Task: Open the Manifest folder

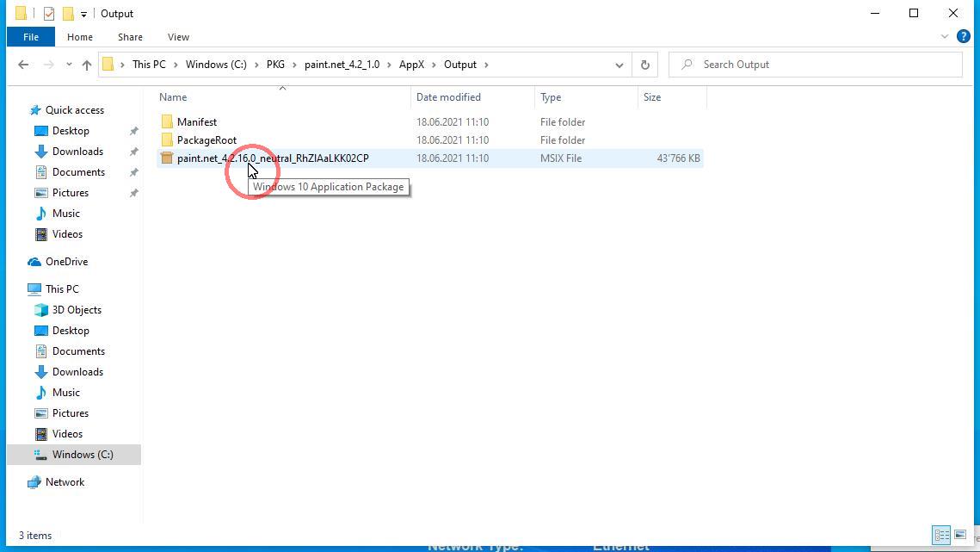Action: coord(196,122)
